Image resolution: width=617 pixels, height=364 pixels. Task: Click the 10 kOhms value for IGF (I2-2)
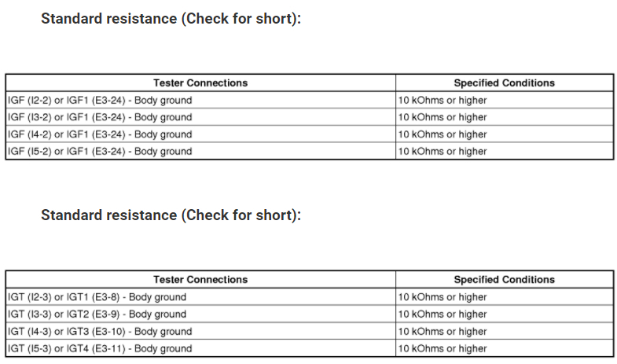[x=443, y=100]
